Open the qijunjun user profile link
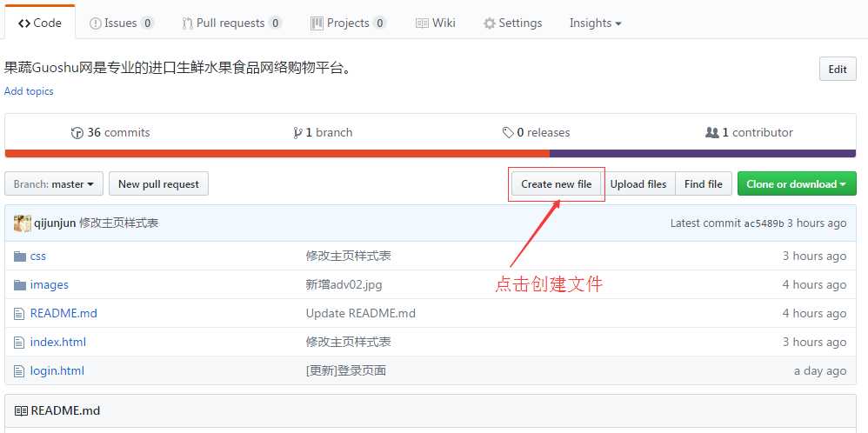Image resolution: width=868 pixels, height=433 pixels. [x=55, y=223]
